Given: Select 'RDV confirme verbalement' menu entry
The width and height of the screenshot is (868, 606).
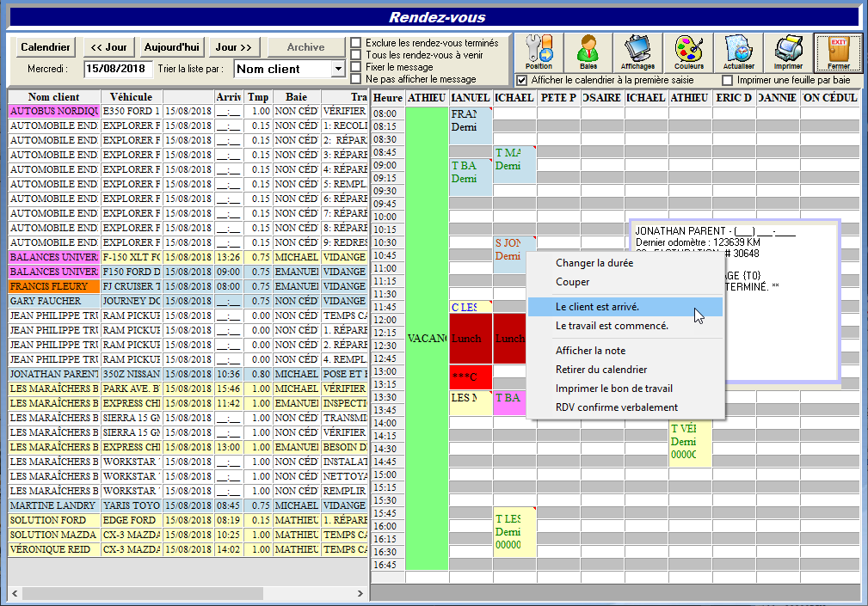Looking at the screenshot, I should click(x=625, y=407).
